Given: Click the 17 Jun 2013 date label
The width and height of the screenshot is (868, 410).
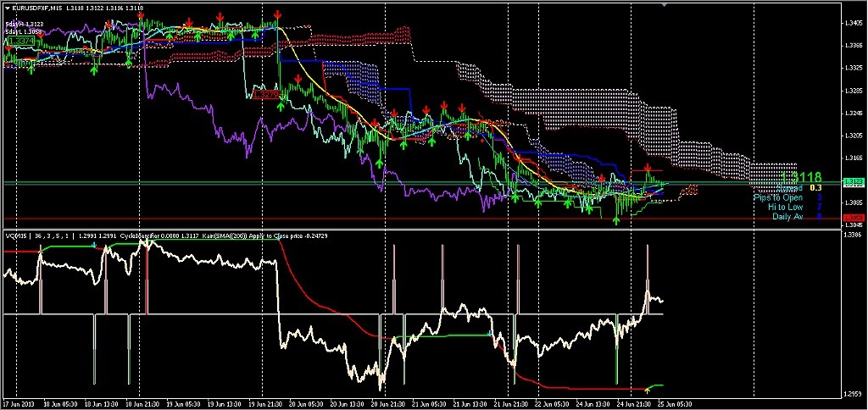Looking at the screenshot, I should (x=17, y=403).
